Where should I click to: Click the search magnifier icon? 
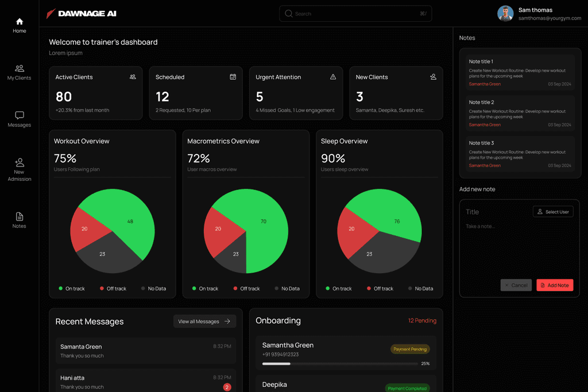(x=288, y=14)
